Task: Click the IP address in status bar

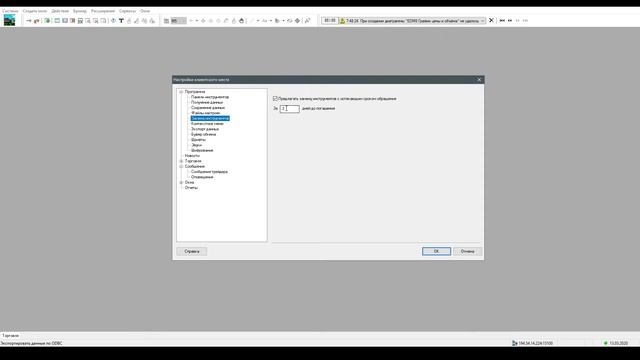Action: [536, 343]
